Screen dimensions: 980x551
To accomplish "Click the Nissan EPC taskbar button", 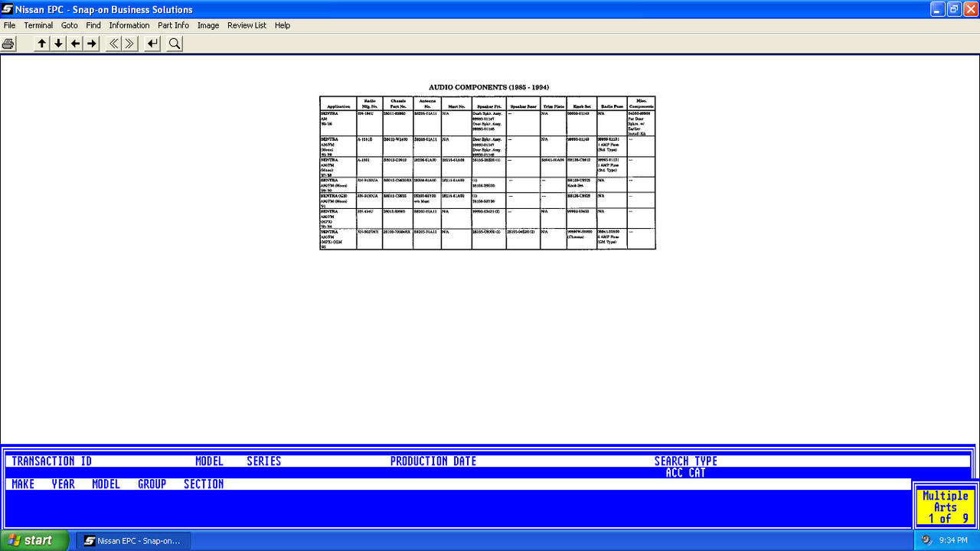I will pos(133,540).
